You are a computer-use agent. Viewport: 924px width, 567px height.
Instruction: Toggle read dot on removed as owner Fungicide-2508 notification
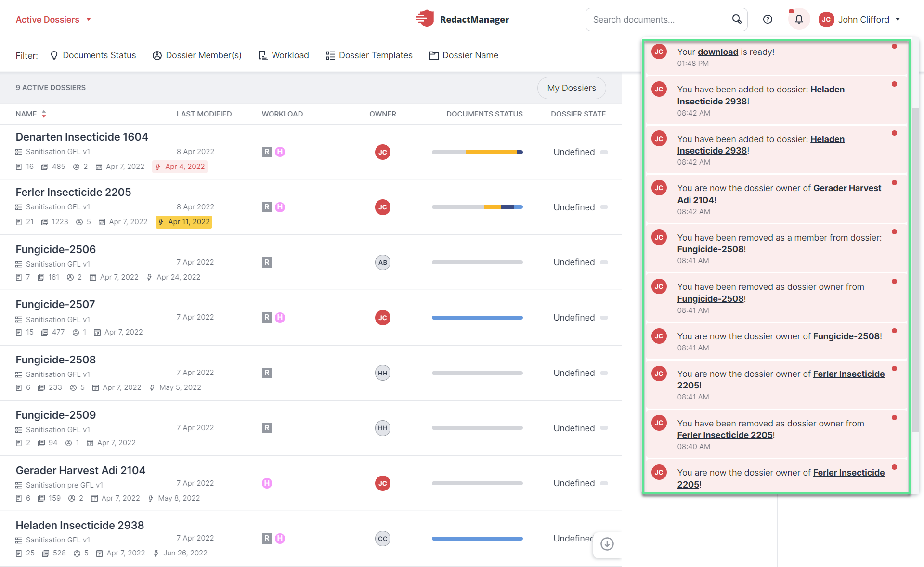click(894, 282)
